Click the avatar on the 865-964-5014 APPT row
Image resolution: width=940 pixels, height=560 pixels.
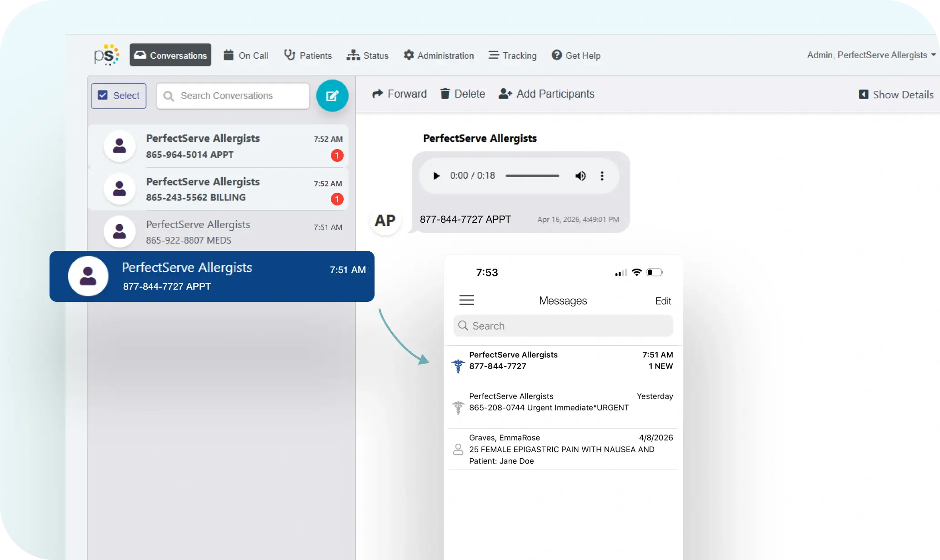tap(120, 146)
